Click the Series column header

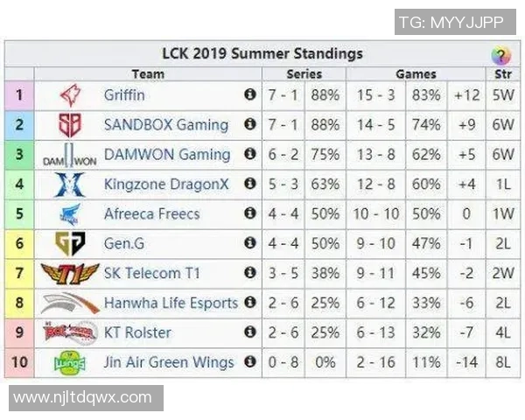click(x=304, y=74)
